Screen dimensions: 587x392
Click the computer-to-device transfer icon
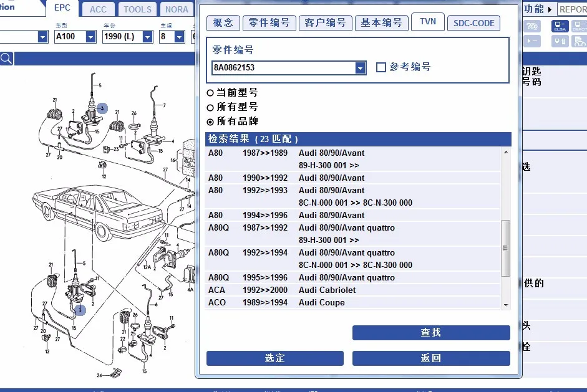pyautogui.click(x=560, y=41)
